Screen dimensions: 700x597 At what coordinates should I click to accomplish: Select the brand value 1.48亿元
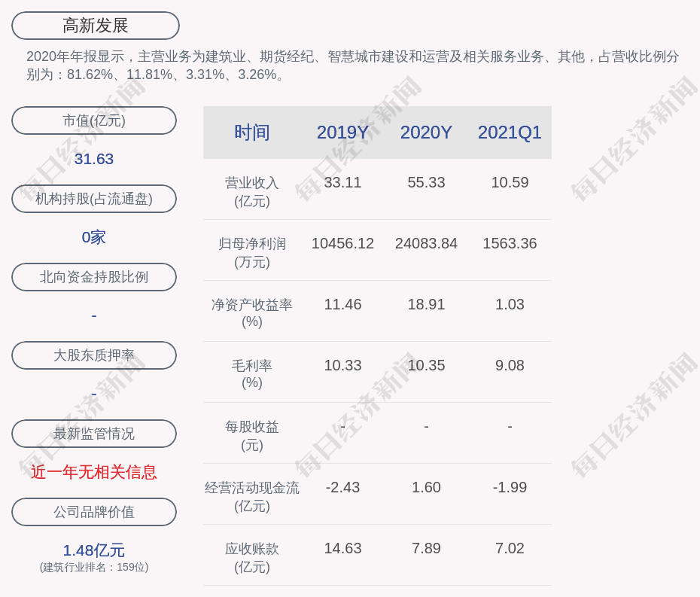[94, 550]
